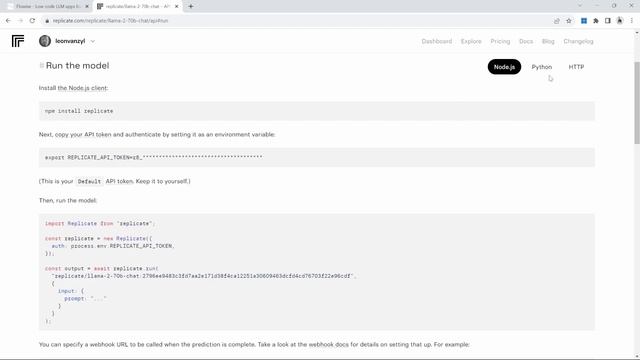Open the blue extension icon in toolbar

[584, 21]
